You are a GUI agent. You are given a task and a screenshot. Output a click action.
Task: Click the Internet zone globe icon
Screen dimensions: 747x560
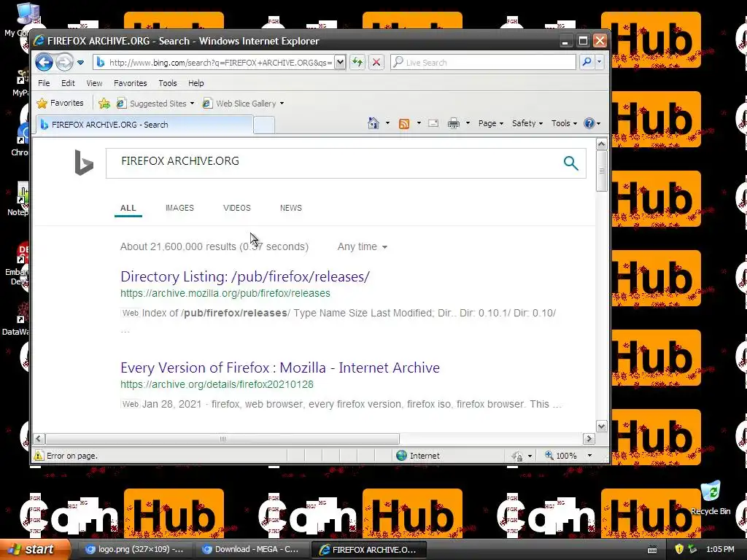402,456
